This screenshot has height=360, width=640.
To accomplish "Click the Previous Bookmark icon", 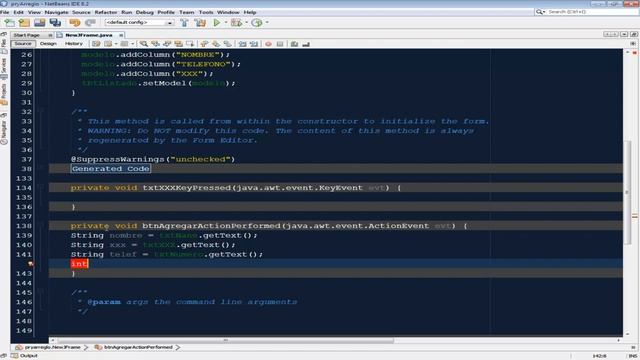I will pos(204,44).
